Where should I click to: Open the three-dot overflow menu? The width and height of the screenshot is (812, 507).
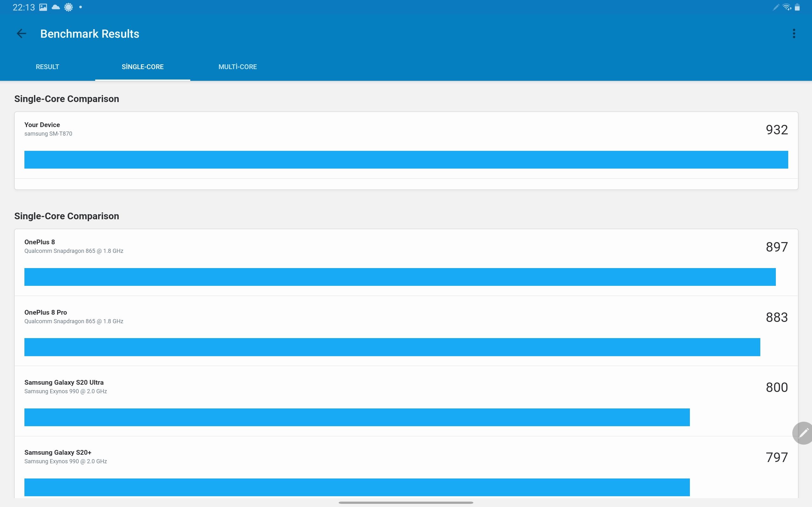(x=794, y=34)
